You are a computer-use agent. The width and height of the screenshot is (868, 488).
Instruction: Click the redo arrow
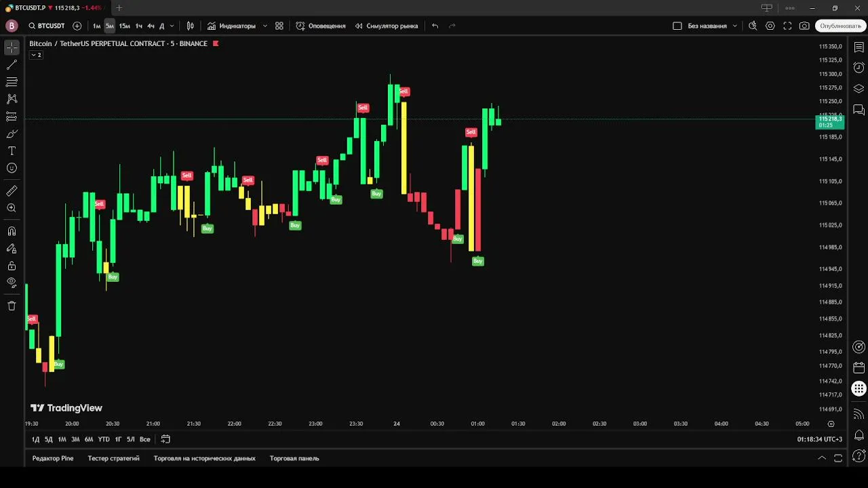click(452, 26)
